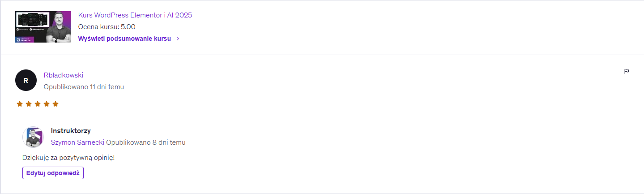Screen dimensions: 644x194
Task: Expand course summary using the chevron arrow
Action: [178, 39]
